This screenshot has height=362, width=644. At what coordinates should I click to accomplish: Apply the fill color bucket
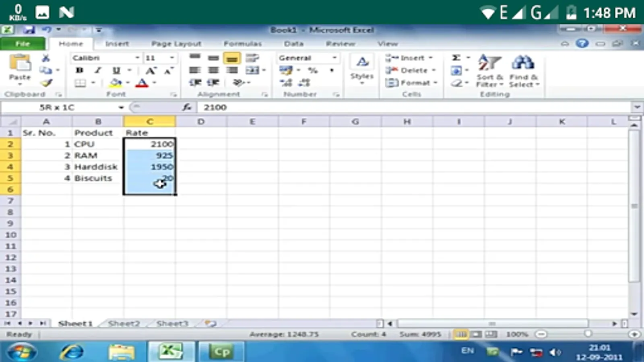coord(116,83)
